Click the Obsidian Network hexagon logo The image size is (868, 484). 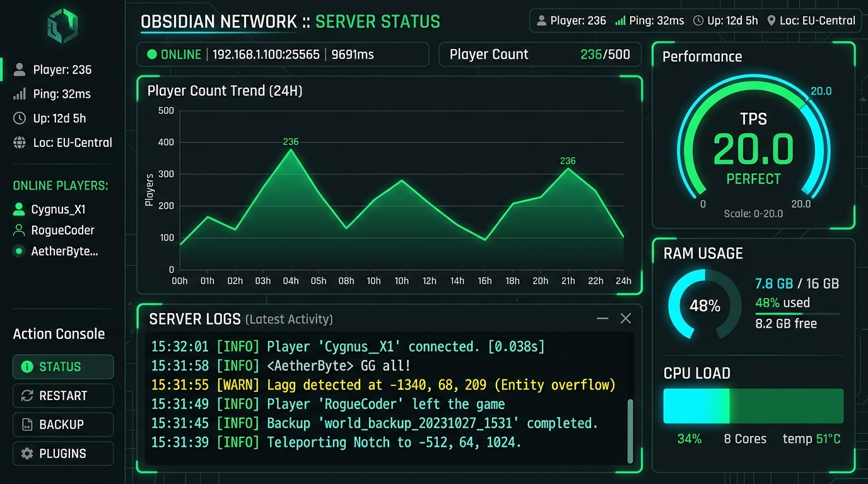coord(62,26)
